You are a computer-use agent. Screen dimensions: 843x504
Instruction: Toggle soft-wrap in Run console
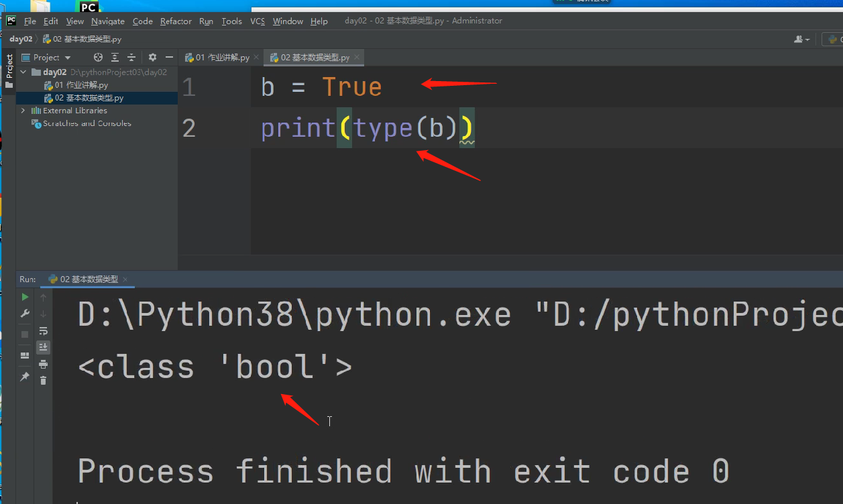(44, 331)
